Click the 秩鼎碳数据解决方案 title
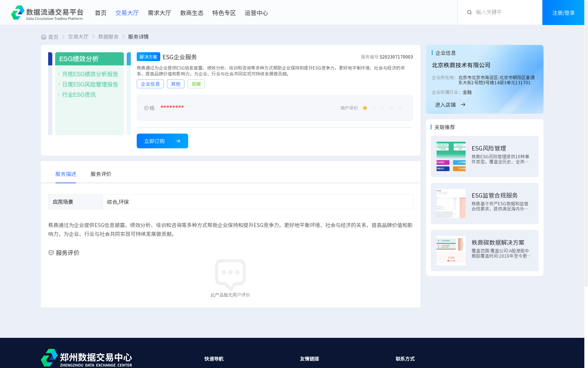 498,243
